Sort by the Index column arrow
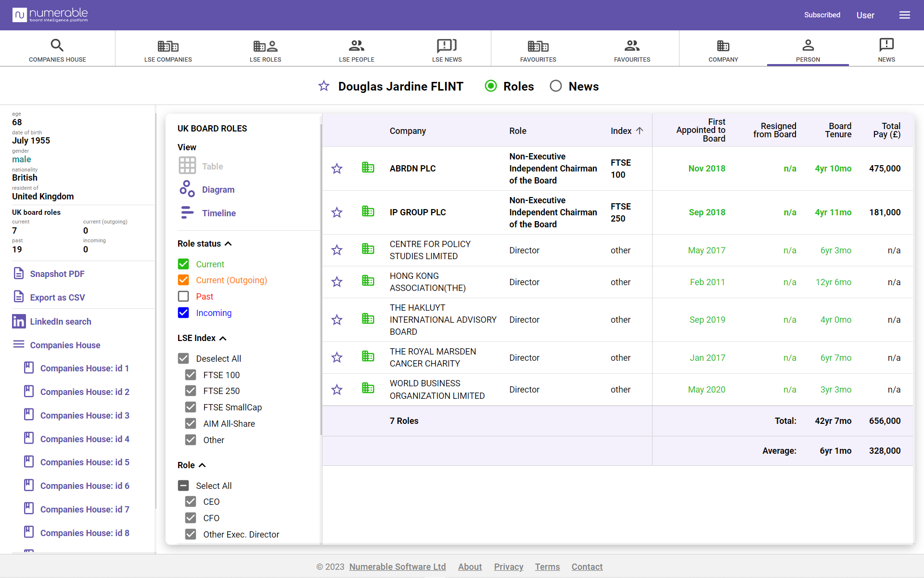 click(x=640, y=131)
